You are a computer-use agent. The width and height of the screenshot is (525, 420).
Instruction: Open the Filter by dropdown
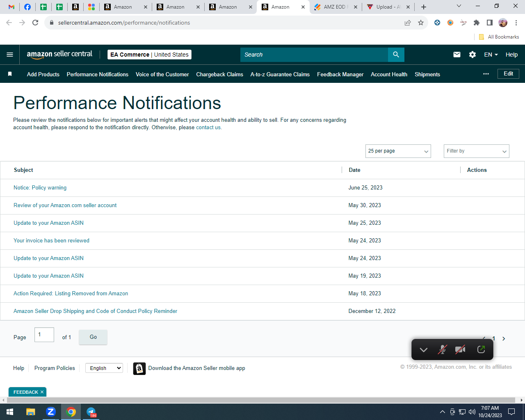(477, 151)
